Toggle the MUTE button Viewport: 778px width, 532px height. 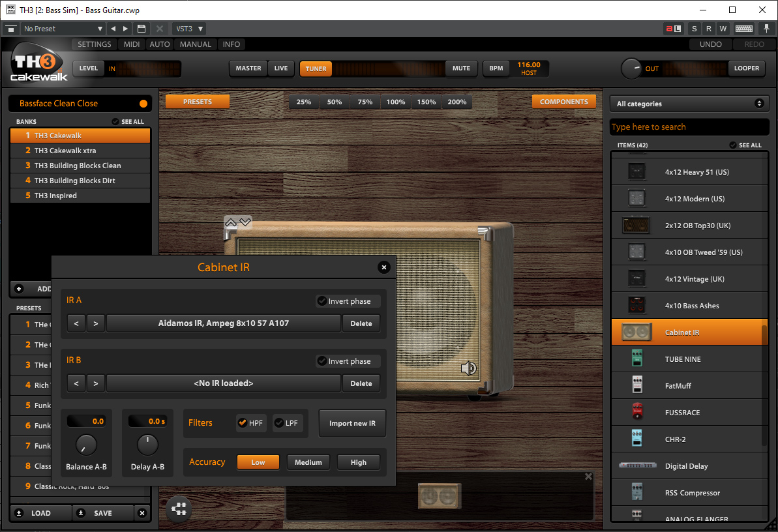pyautogui.click(x=462, y=68)
